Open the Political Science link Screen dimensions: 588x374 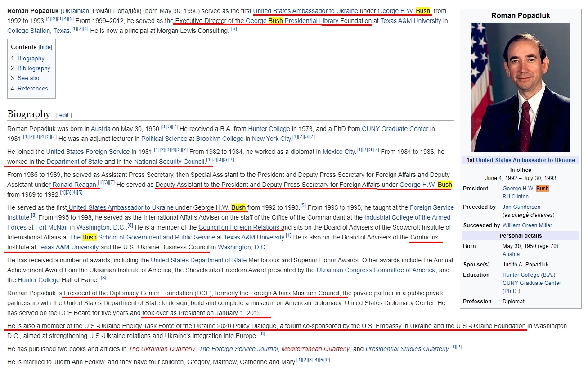(x=164, y=139)
